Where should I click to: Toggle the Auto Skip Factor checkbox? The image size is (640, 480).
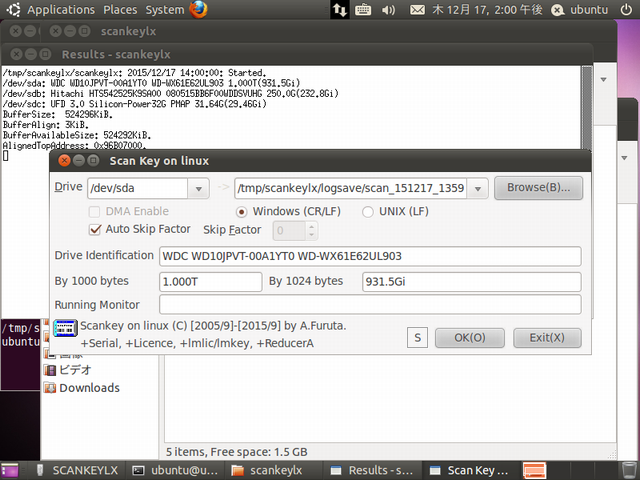[x=95, y=229]
